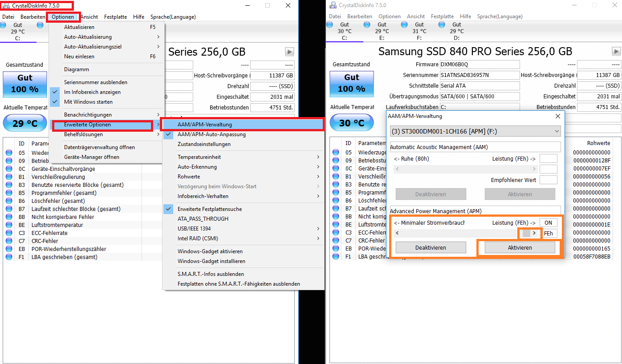Expand 'Infobereich-Verhalten' submenu
The height and width of the screenshot is (364, 622).
(243, 196)
